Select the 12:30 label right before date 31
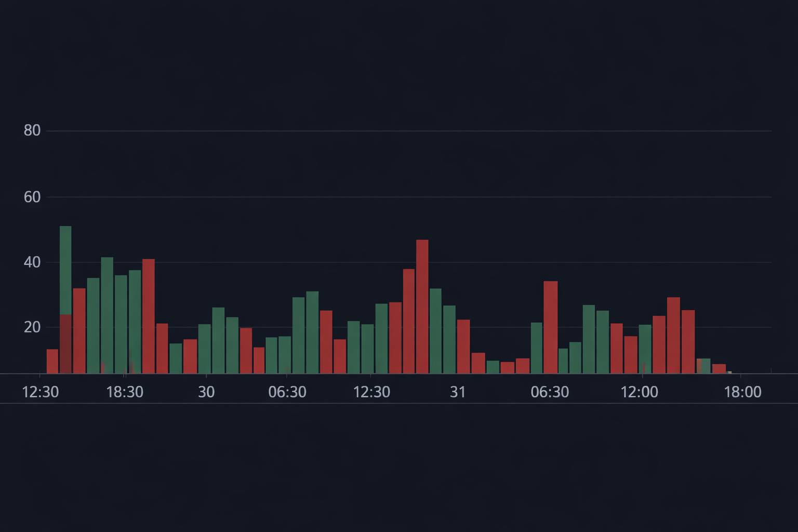The width and height of the screenshot is (798, 532). 371,392
